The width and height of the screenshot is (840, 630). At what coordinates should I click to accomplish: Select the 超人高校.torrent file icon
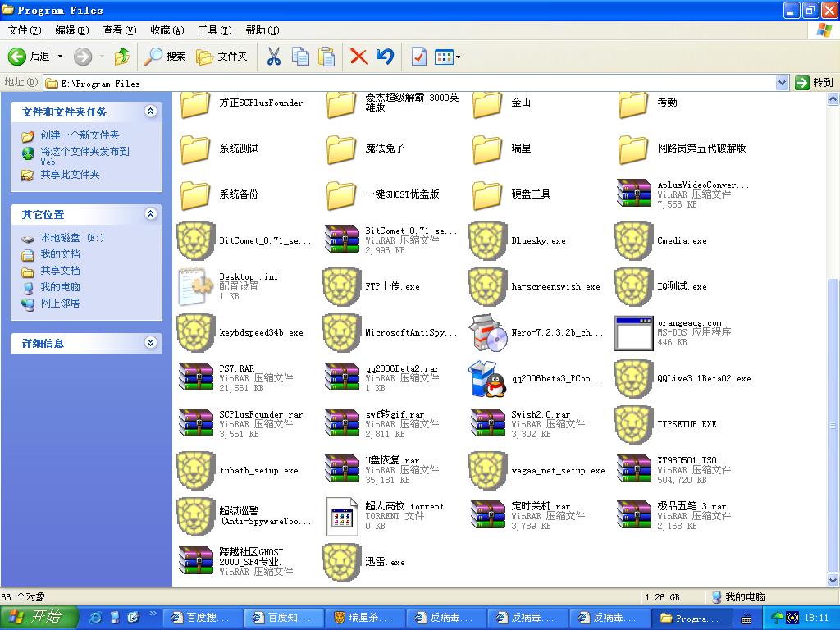(x=342, y=517)
